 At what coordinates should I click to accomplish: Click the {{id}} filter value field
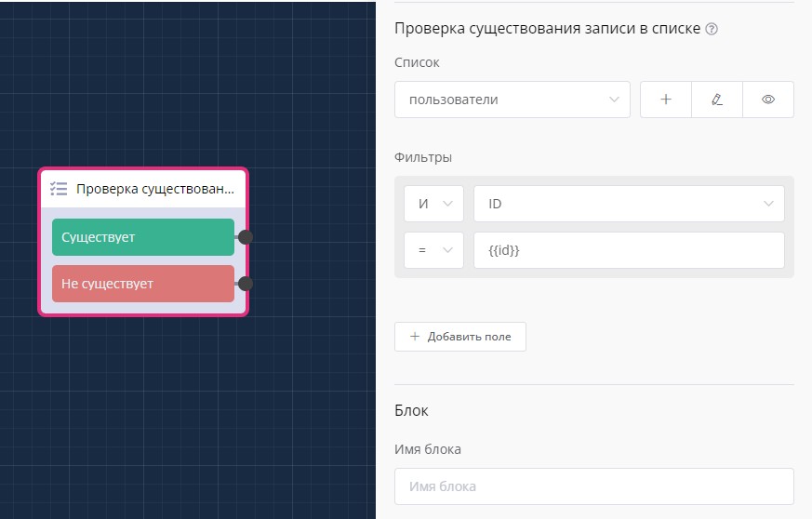point(628,250)
